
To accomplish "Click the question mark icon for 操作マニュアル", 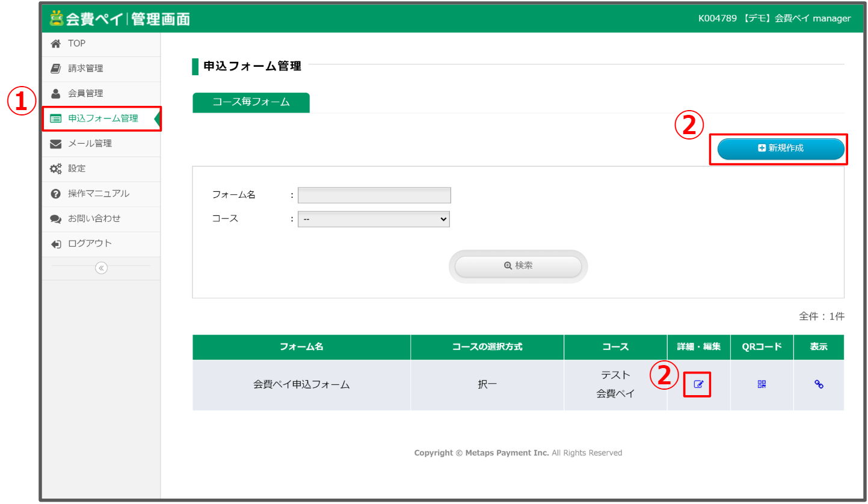I will pyautogui.click(x=56, y=194).
